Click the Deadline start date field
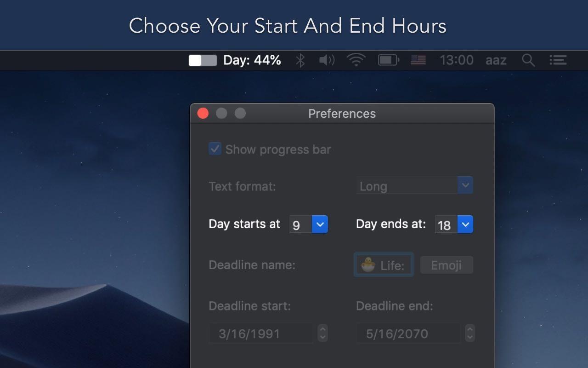 point(261,333)
